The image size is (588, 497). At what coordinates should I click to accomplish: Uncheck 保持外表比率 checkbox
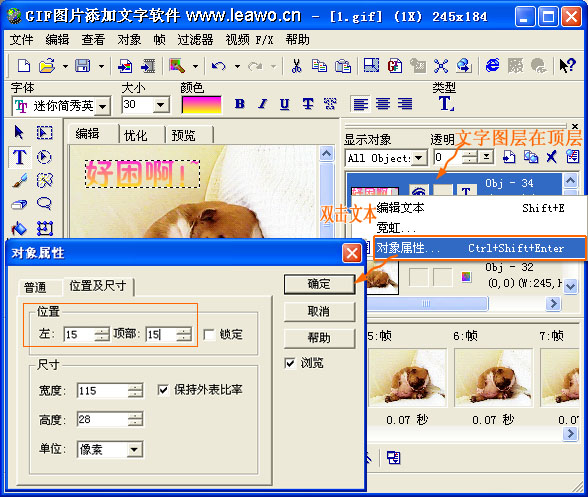coord(163,390)
